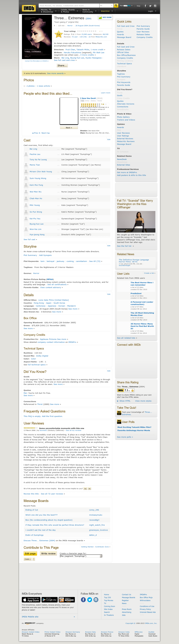Click the Cantonese language link
This screenshot has width=179, height=644.
click(x=41, y=306)
